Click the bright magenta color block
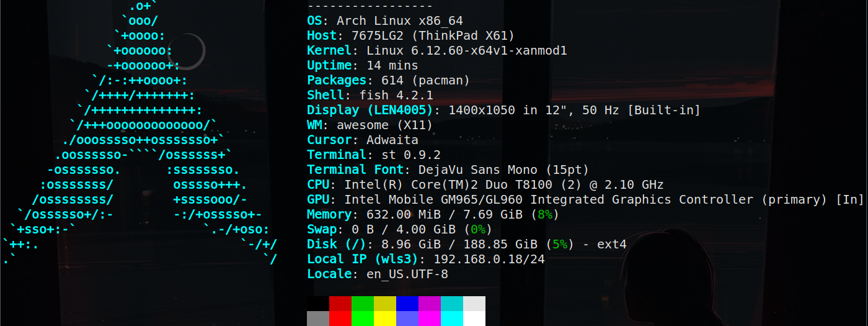868x326 pixels. click(430, 319)
